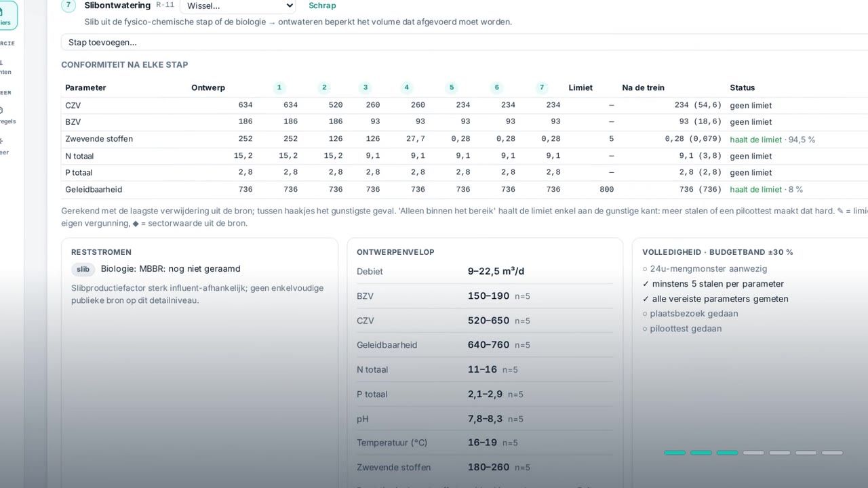Toggle '24u-mengmonster aanwezig' checklist item
Viewport: 868px width, 488px height.
[705, 268]
